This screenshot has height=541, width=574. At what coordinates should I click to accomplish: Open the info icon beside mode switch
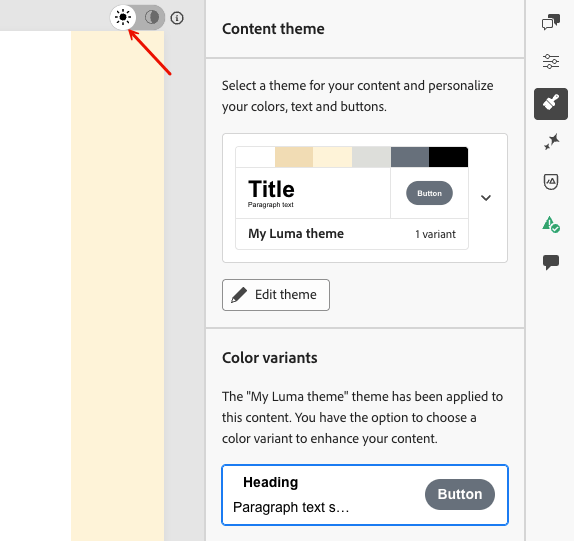click(x=177, y=18)
